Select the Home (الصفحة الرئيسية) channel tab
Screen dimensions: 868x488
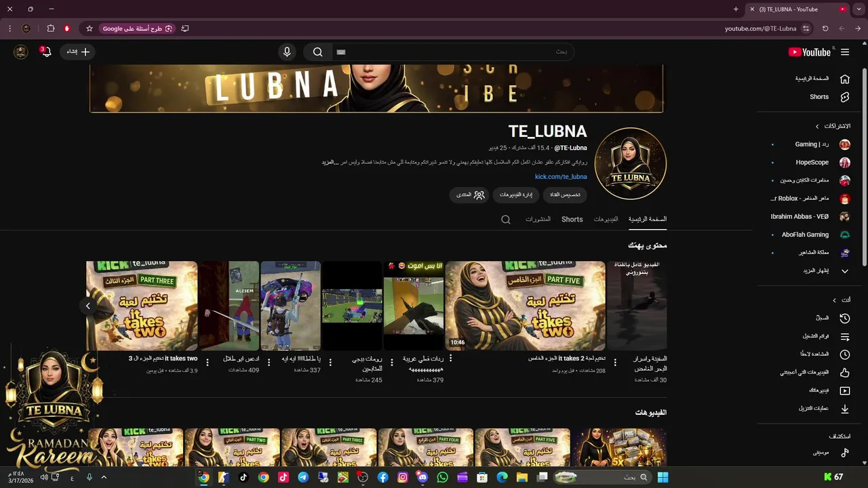coord(648,220)
